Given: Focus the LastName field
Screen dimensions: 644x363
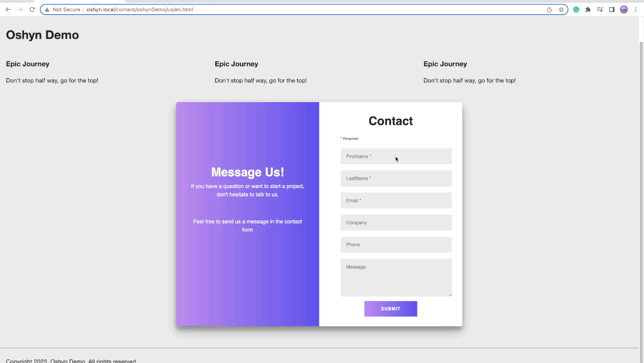Looking at the screenshot, I should 396,179.
